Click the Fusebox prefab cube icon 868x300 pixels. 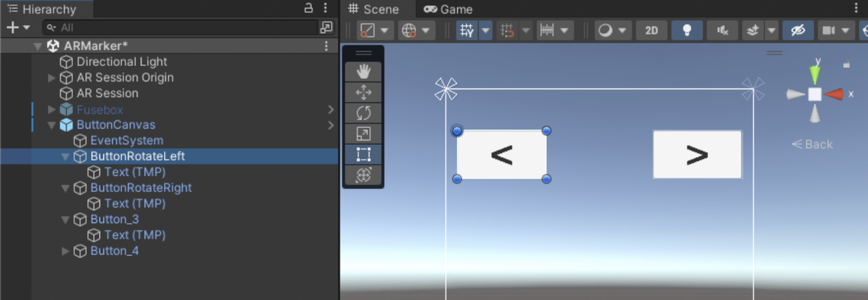pyautogui.click(x=67, y=109)
